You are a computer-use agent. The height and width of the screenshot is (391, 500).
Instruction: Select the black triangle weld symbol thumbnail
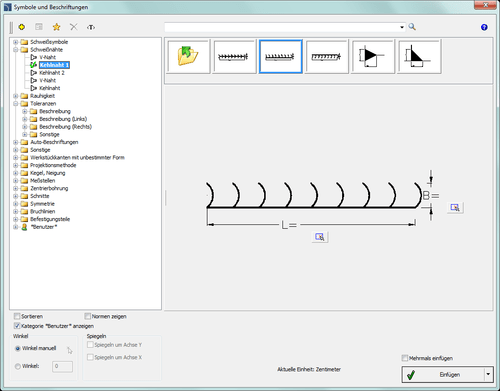(x=373, y=56)
